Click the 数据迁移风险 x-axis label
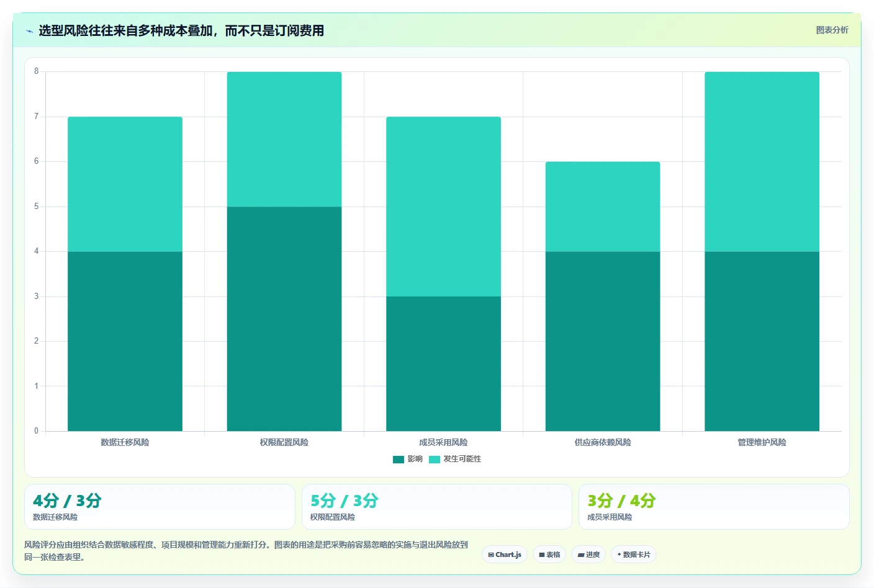This screenshot has width=874, height=588. tap(125, 442)
